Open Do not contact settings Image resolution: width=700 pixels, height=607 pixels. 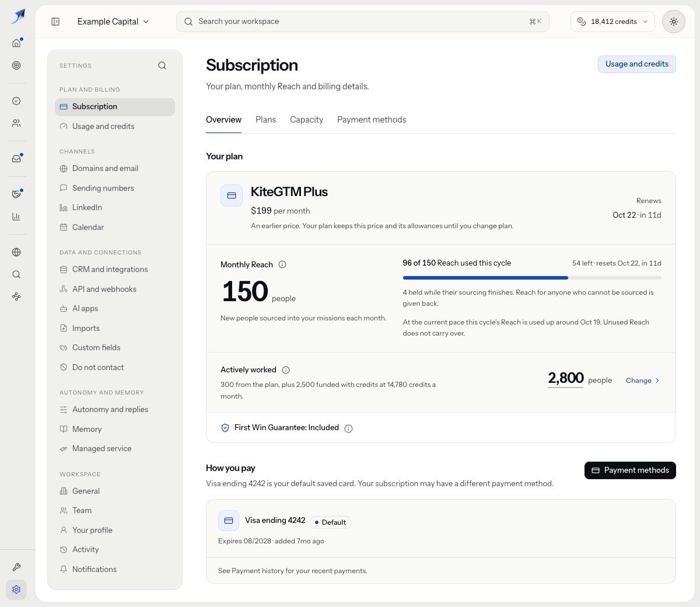[115, 368]
